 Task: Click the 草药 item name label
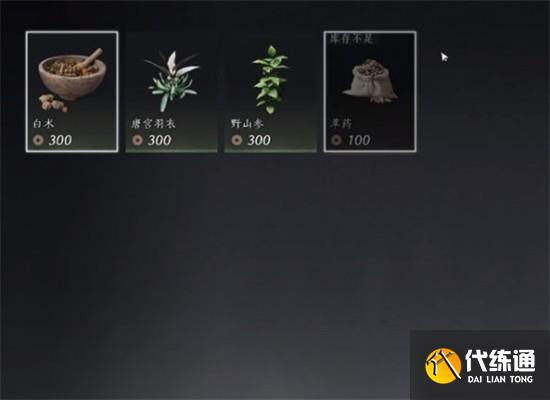tap(341, 124)
